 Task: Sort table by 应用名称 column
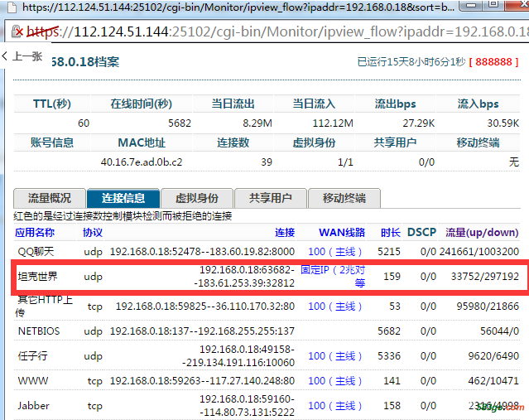(35, 232)
